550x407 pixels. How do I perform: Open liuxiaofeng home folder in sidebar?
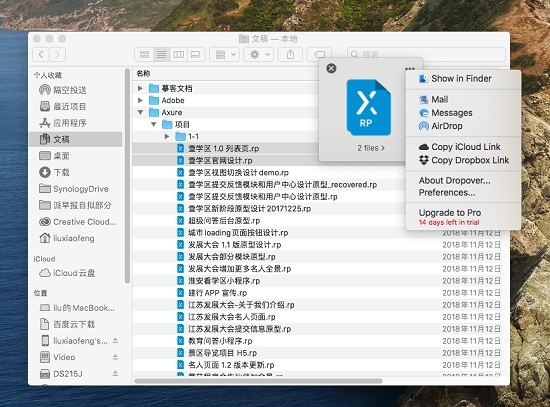[x=76, y=238]
